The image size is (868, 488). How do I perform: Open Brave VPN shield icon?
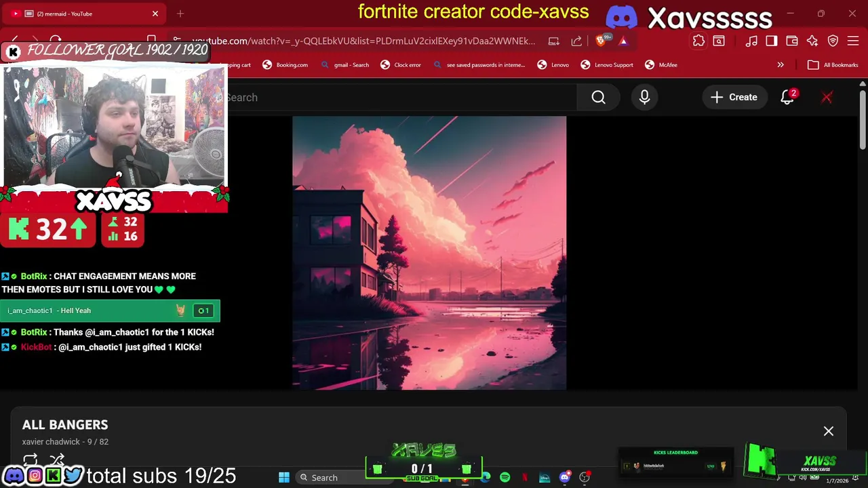(833, 41)
